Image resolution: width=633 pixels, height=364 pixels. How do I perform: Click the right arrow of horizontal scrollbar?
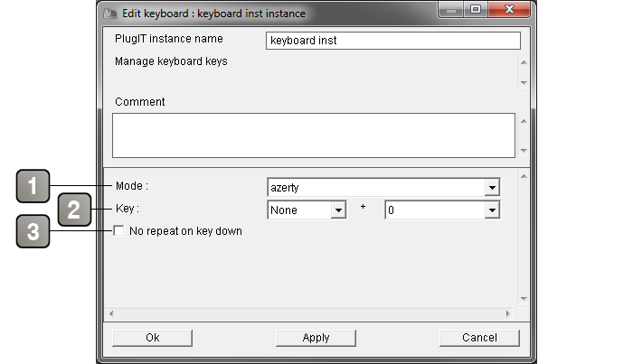click(508, 313)
